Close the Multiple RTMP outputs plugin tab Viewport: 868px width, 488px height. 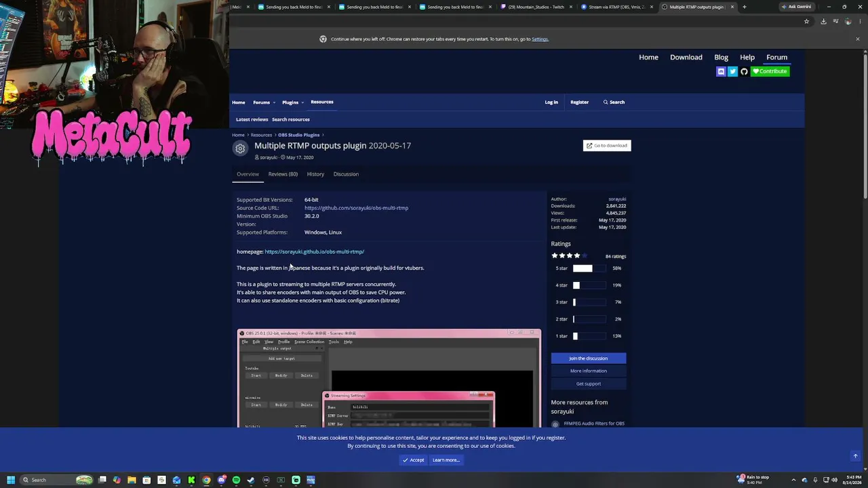[732, 7]
